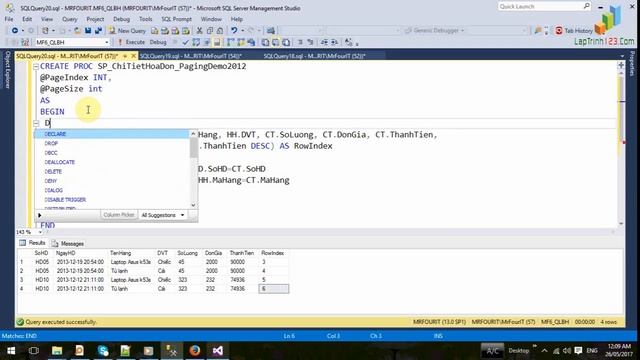Click the Column Picker button
The height and width of the screenshot is (360, 640).
(118, 215)
